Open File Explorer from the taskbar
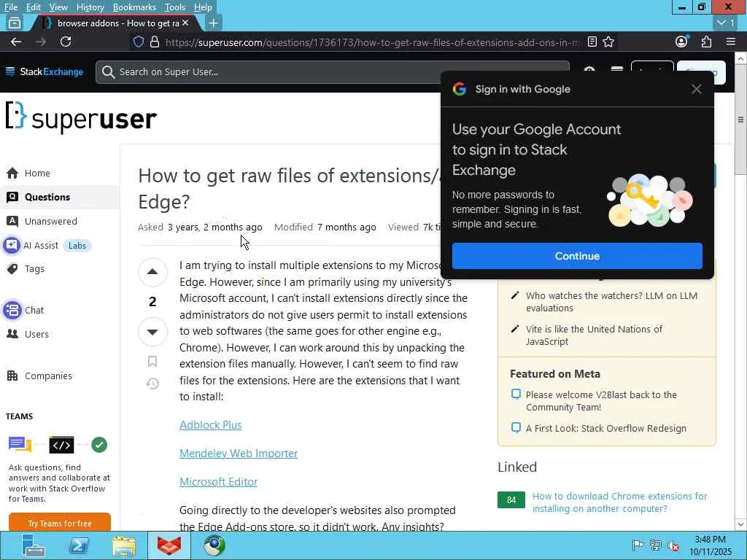Screen dimensions: 747x560 (124, 545)
